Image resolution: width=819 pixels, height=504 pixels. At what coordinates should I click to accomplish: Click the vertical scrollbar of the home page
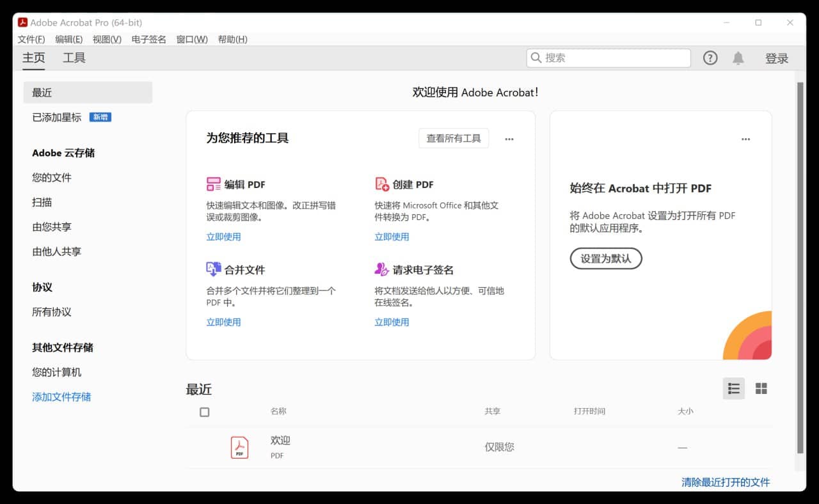click(800, 267)
